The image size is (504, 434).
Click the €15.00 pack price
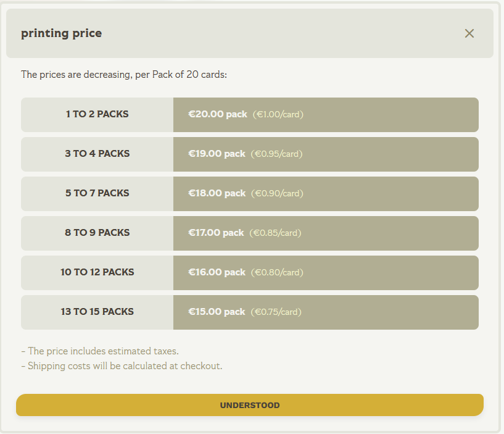[217, 312]
